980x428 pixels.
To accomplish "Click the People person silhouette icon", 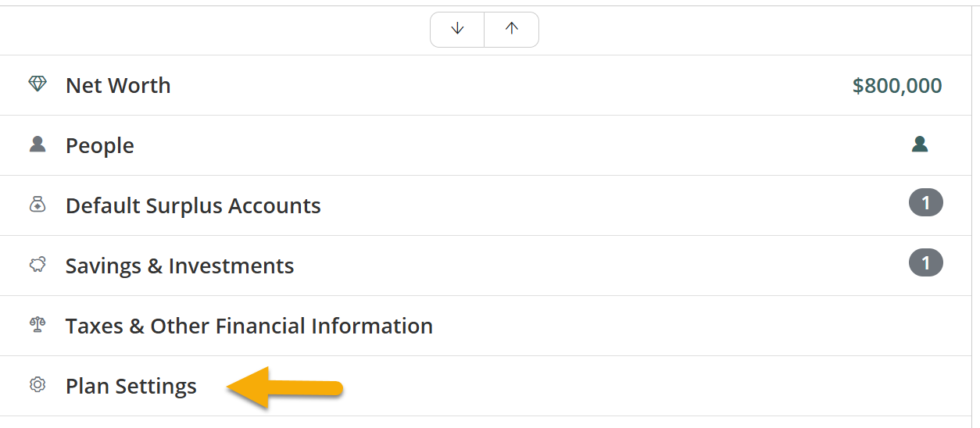I will (x=38, y=144).
